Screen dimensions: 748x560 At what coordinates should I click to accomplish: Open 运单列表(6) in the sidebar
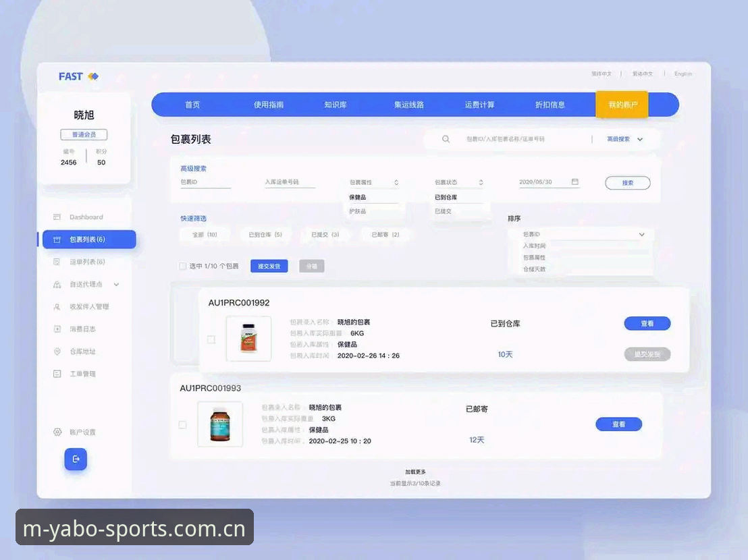coord(87,262)
